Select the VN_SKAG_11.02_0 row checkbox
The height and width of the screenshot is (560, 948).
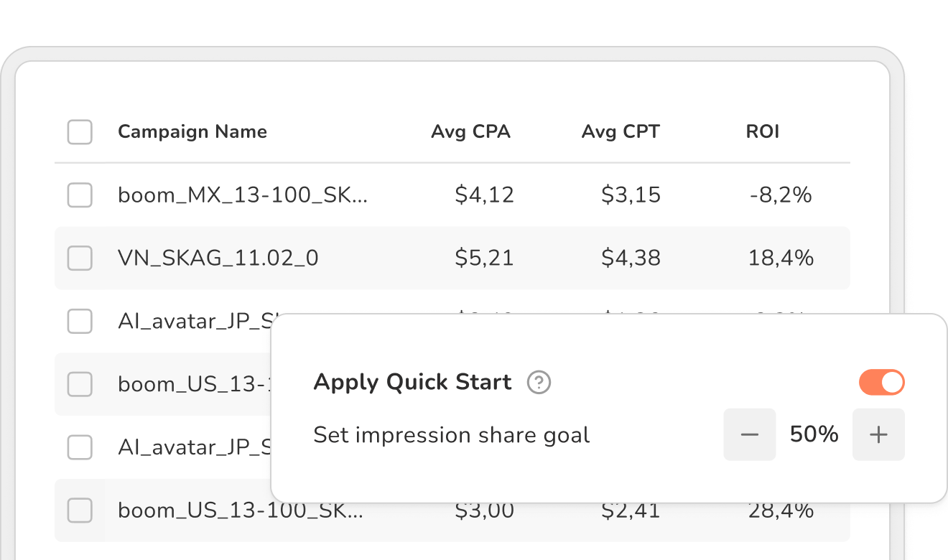point(80,258)
